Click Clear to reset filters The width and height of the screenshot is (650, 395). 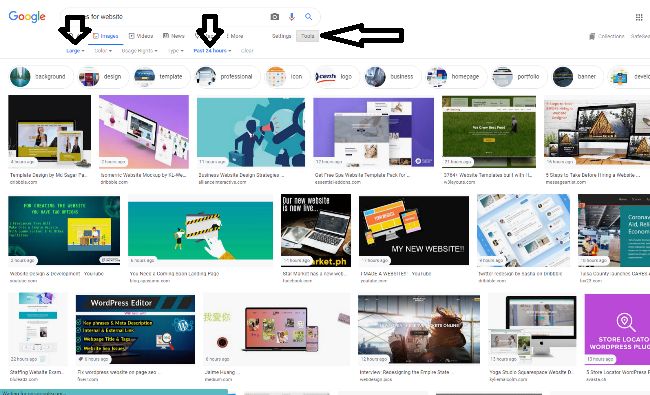coord(247,51)
